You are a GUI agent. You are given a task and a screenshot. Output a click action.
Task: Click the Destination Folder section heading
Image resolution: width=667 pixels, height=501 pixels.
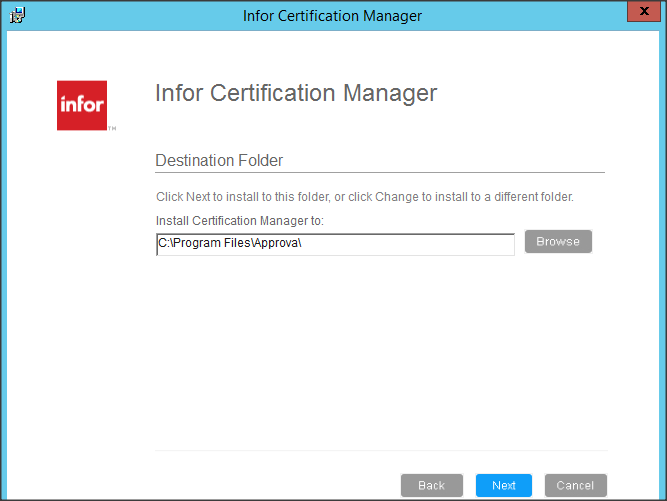point(219,160)
